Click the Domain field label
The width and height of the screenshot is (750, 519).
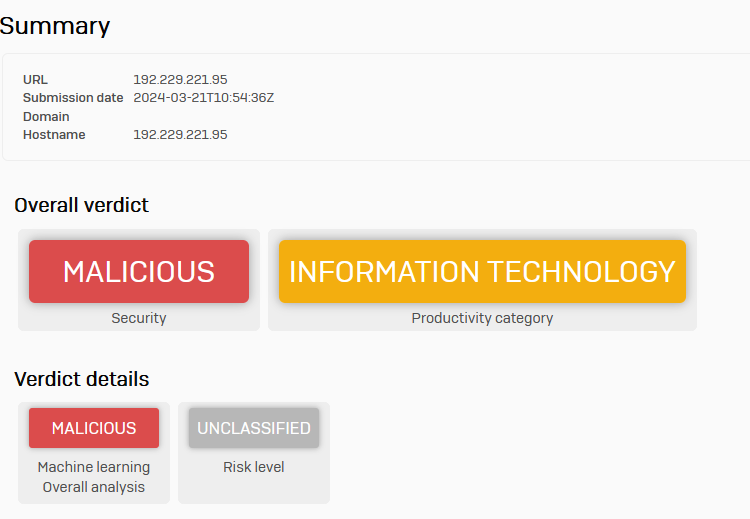(x=46, y=116)
